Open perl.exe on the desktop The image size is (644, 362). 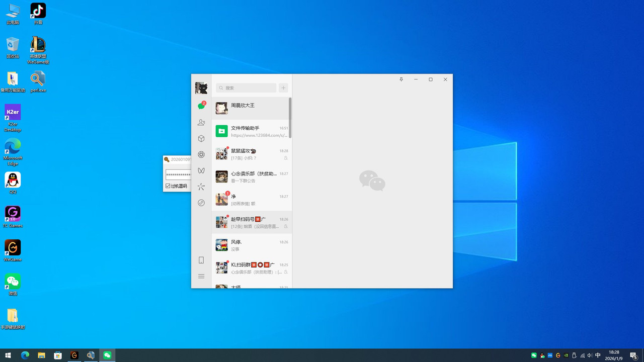tap(38, 82)
